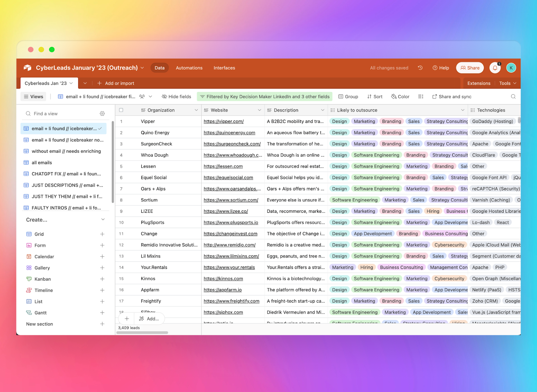Toggle the select-all rows checkbox in header
The image size is (537, 392).
(x=121, y=110)
